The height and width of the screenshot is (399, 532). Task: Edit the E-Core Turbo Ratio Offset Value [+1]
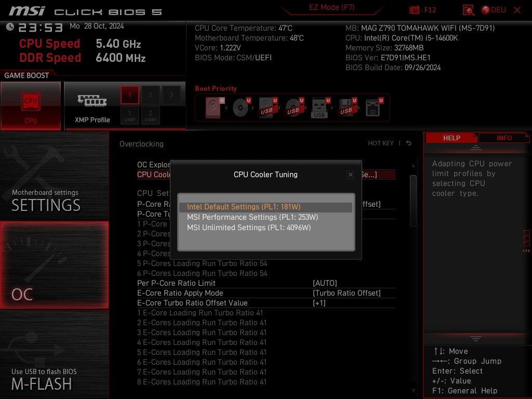pos(319,303)
